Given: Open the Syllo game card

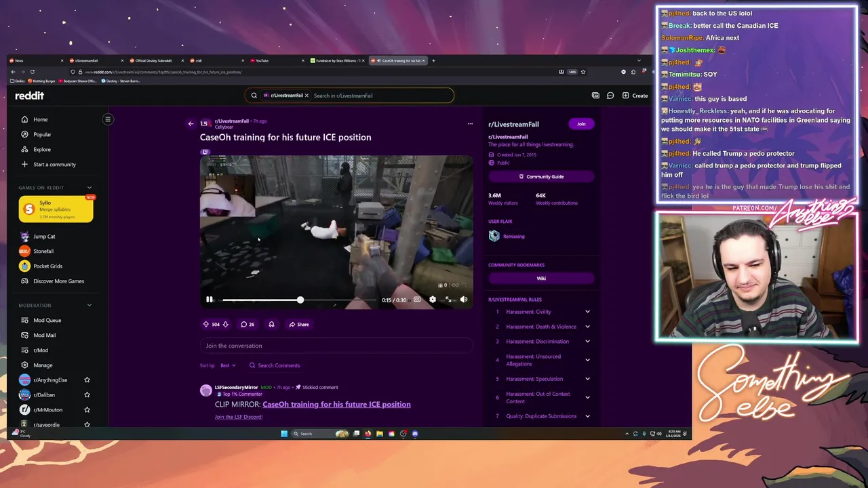Looking at the screenshot, I should tap(56, 209).
